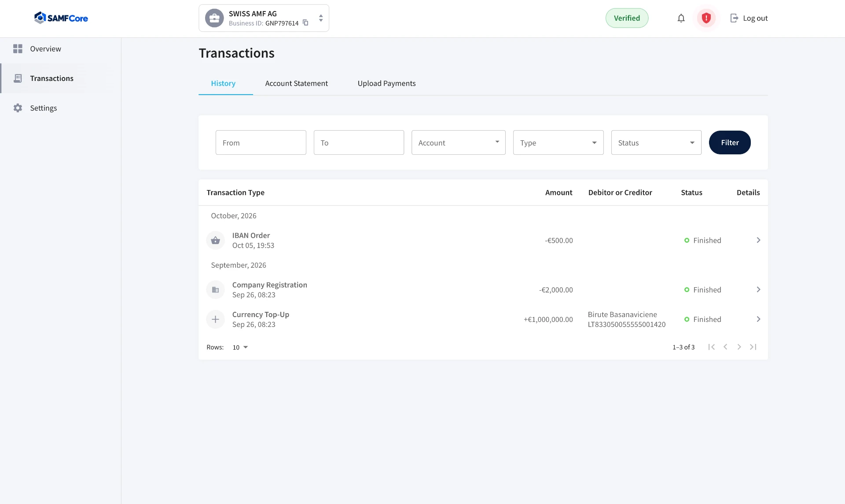Open the SWISS AMF AG business switcher
The width and height of the screenshot is (845, 504).
point(264,18)
